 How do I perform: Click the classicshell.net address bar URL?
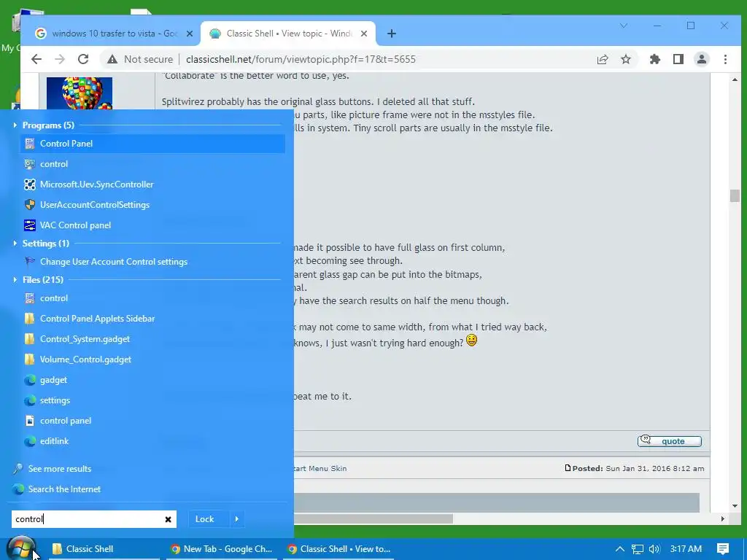[x=301, y=59]
